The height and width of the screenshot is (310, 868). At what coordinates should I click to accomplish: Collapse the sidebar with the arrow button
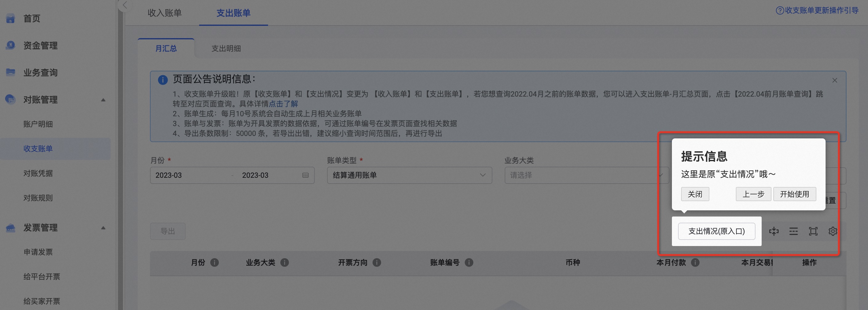coord(125,5)
